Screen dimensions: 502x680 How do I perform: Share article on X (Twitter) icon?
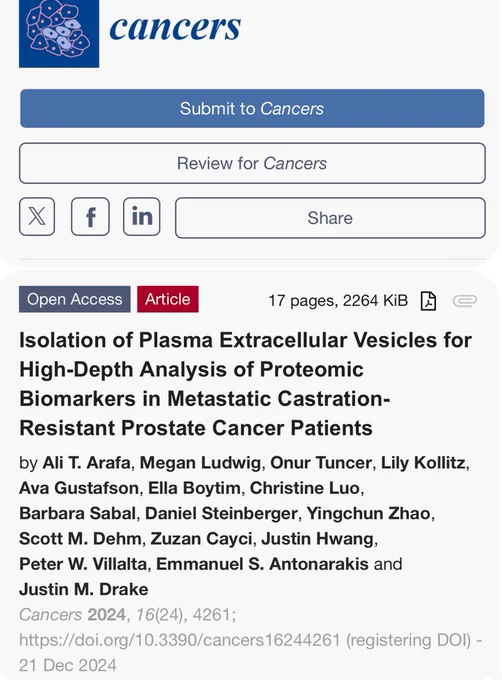37,216
